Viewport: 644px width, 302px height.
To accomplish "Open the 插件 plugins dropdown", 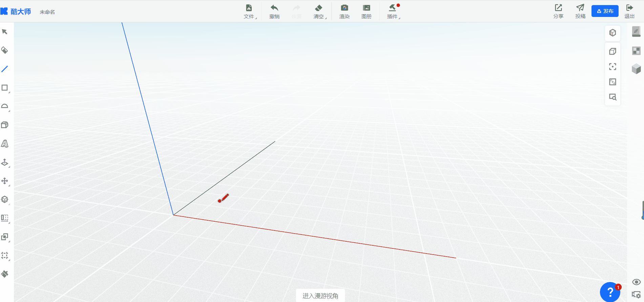I will 393,12.
